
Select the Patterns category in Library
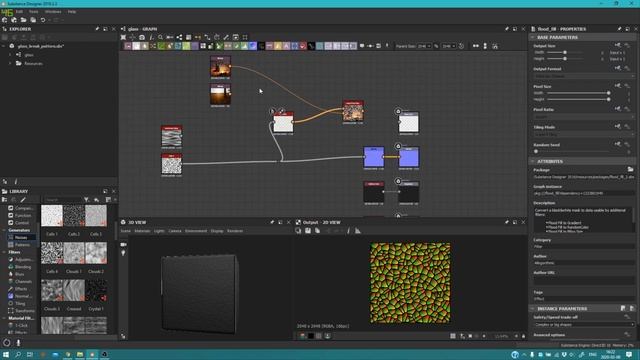22,245
